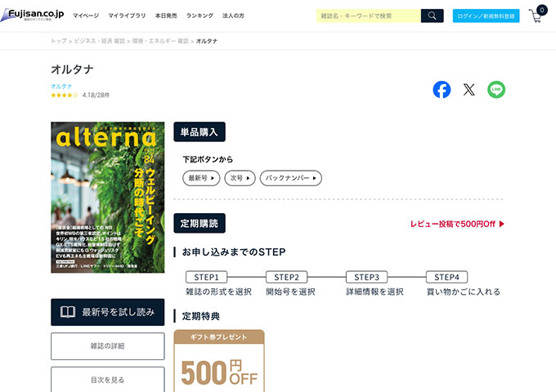Click 単品購入 section label

click(200, 131)
